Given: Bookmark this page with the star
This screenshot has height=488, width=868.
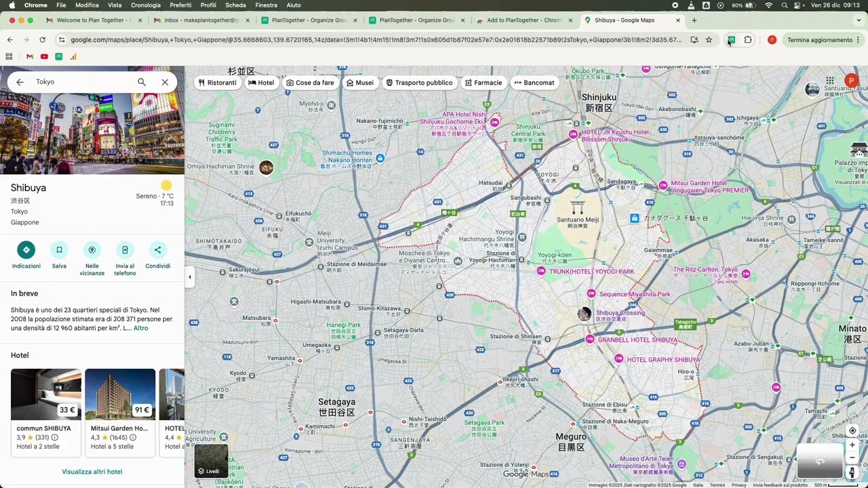Looking at the screenshot, I should point(709,40).
